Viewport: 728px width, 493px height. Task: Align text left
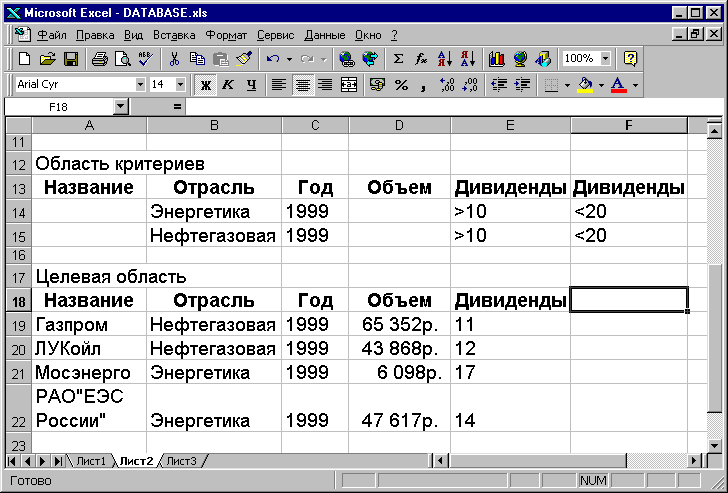279,84
